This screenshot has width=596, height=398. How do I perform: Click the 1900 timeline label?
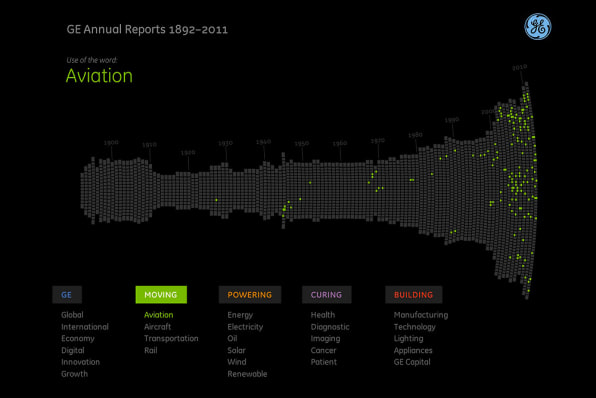111,143
